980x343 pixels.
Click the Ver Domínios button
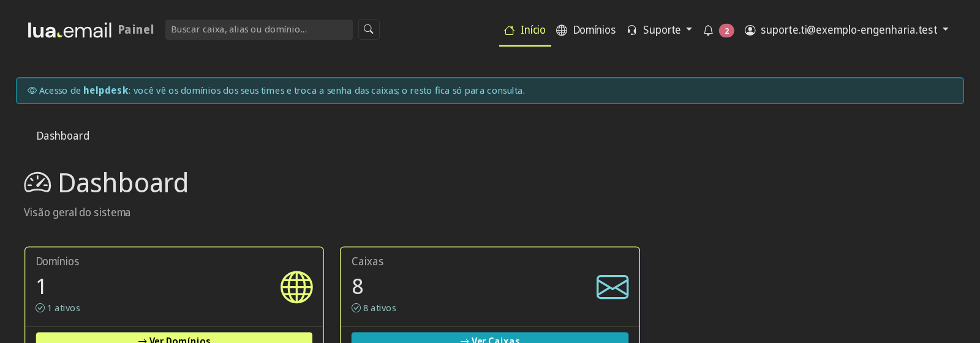click(x=174, y=339)
